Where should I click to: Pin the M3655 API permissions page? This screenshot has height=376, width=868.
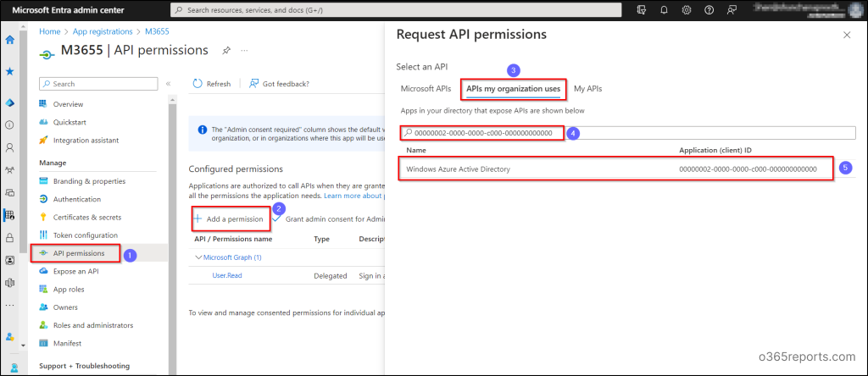coord(225,50)
